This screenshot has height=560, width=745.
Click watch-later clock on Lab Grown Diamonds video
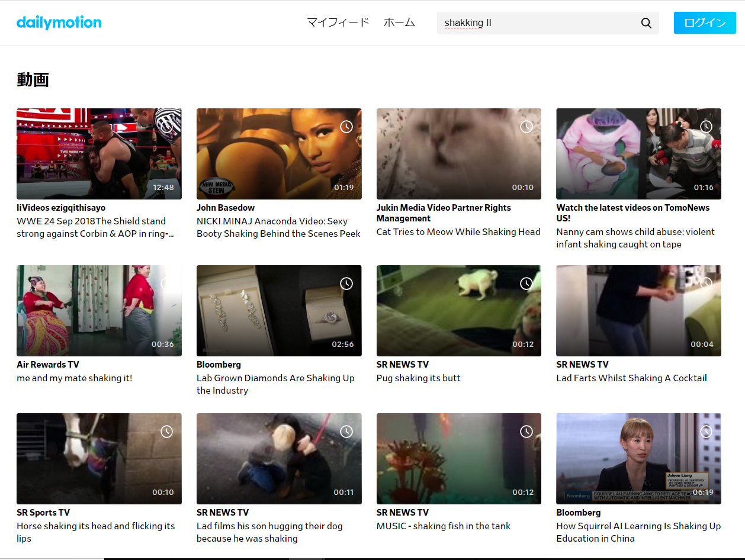point(346,284)
